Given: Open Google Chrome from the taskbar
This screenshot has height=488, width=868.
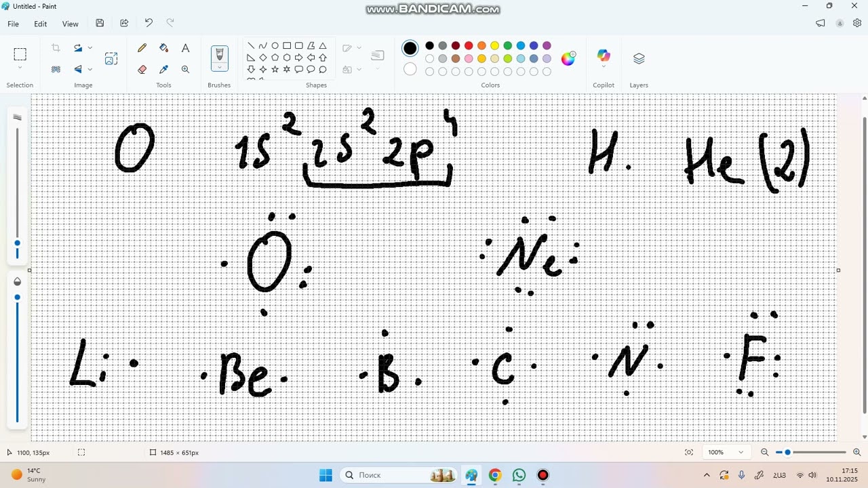Looking at the screenshot, I should tap(495, 475).
